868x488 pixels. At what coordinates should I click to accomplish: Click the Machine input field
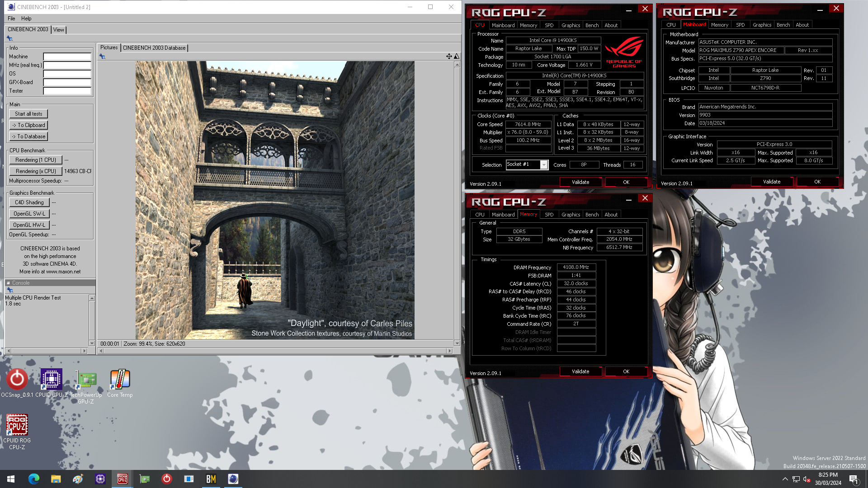67,57
